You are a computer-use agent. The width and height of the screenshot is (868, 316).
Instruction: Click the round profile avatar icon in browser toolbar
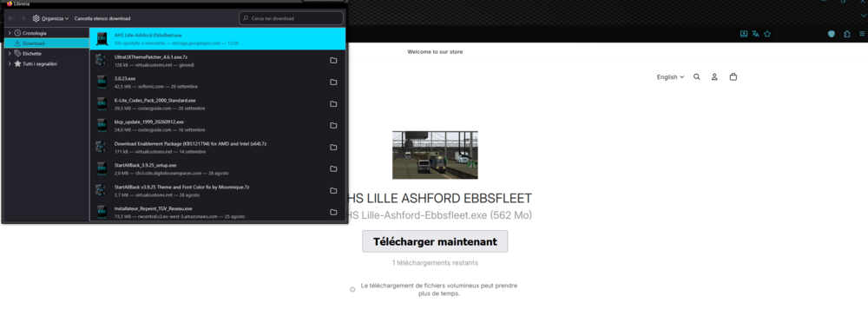click(832, 34)
